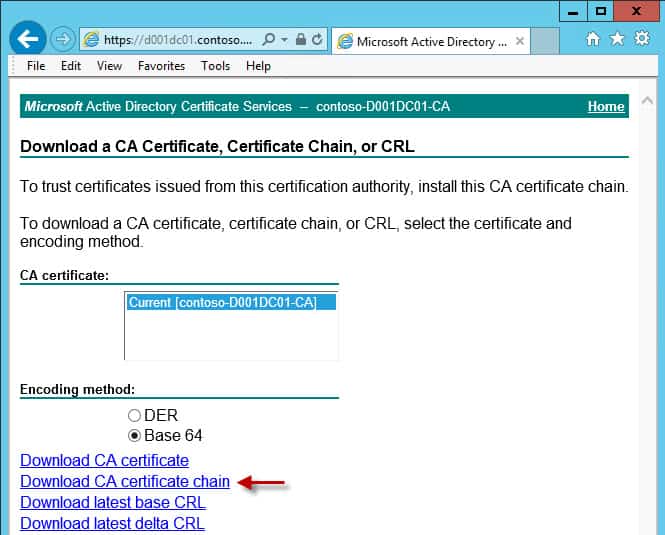Open the Help menu
Screen dimensions: 665x535
(x=258, y=66)
